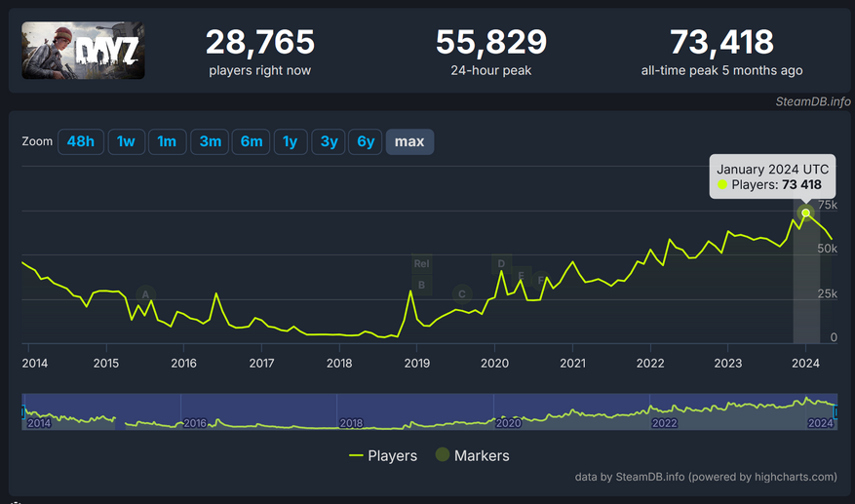This screenshot has width=855, height=504.
Task: Select the 1w zoom range
Action: tap(126, 141)
